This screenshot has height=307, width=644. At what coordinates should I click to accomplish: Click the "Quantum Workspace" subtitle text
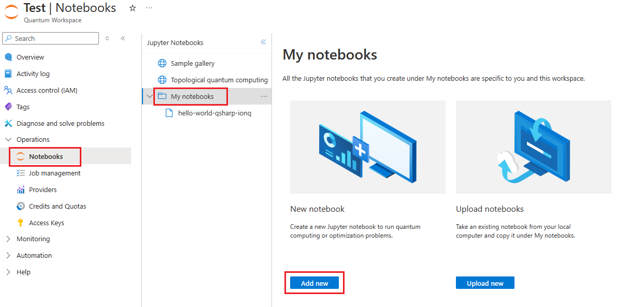(52, 20)
